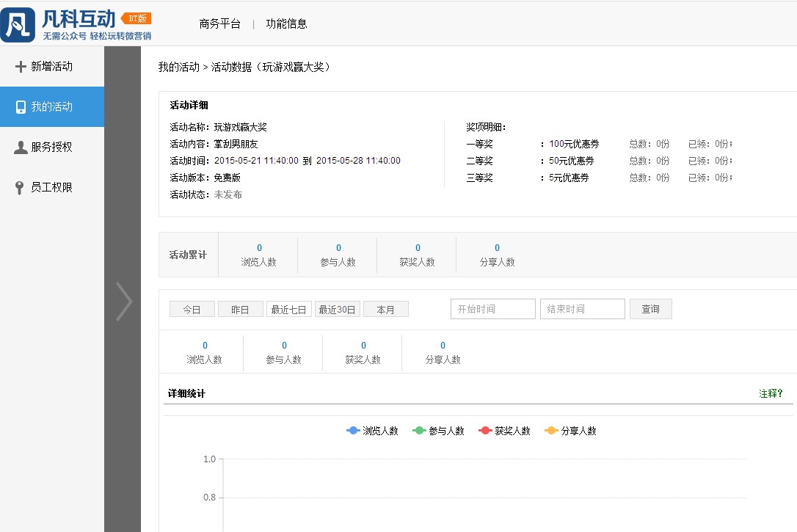The height and width of the screenshot is (532, 797).
Task: Open 员工权限 in the sidebar
Action: [x=52, y=188]
